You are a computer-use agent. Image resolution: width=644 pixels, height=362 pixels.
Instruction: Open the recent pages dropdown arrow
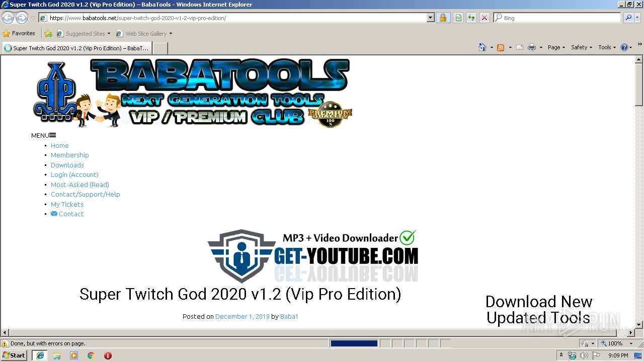point(33,18)
